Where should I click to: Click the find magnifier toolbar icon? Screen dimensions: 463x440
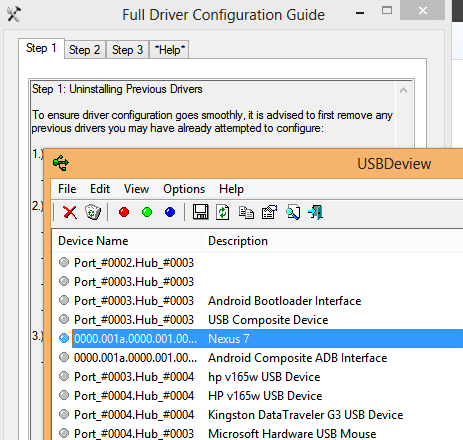click(293, 212)
